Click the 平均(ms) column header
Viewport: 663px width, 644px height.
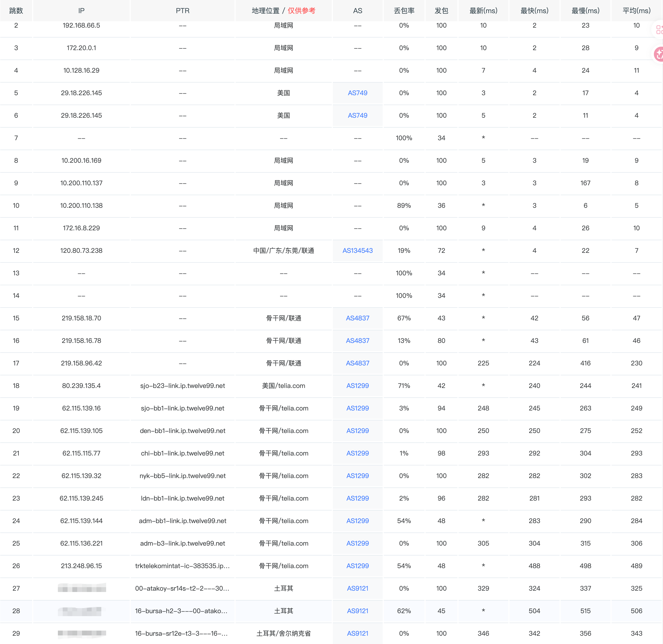tap(636, 11)
